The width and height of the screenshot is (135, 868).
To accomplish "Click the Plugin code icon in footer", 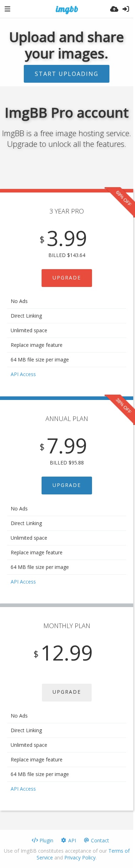I will (35, 840).
